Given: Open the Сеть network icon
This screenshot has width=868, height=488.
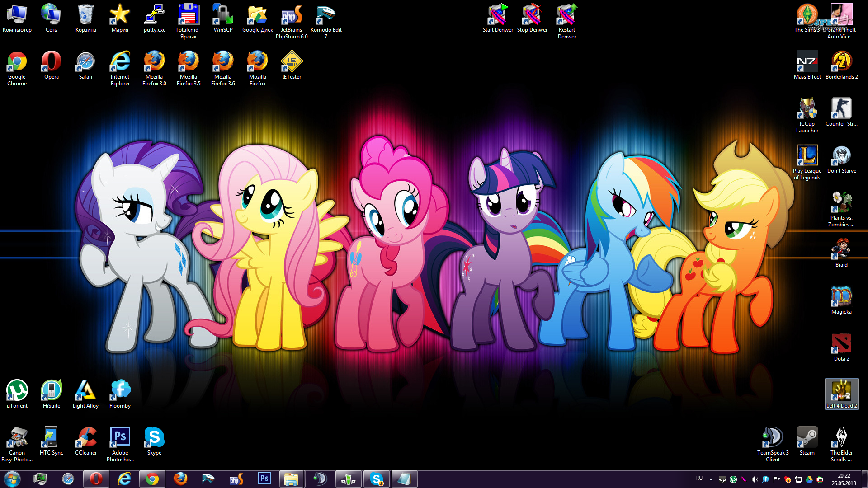Looking at the screenshot, I should (x=51, y=19).
